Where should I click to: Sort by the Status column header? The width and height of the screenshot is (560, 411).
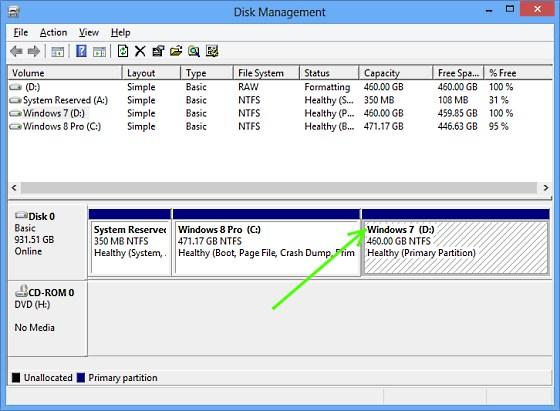pyautogui.click(x=329, y=73)
